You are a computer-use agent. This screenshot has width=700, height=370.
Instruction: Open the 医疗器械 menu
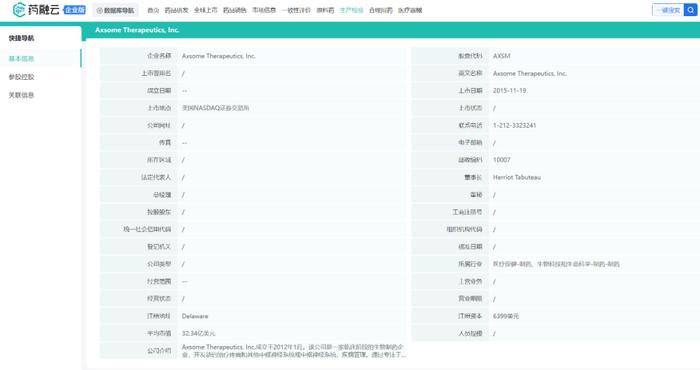(x=410, y=10)
